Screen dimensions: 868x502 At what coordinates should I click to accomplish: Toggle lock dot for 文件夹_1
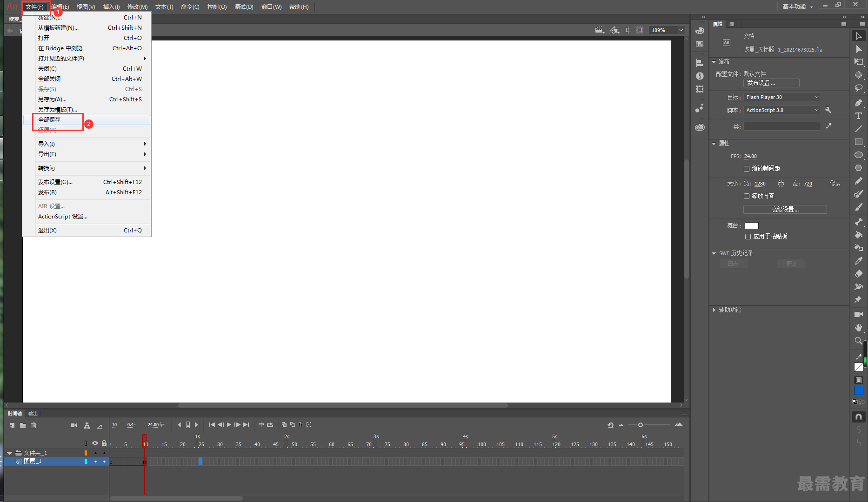pyautogui.click(x=104, y=453)
